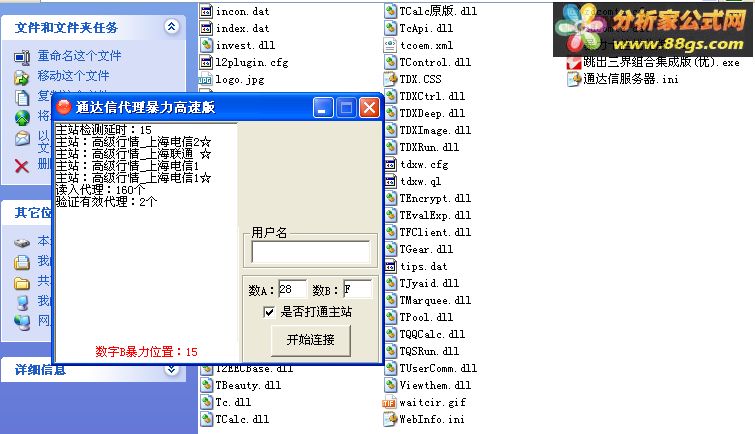Select the TDXCtrl.dll file name
This screenshot has width=755, height=434.
[432, 96]
